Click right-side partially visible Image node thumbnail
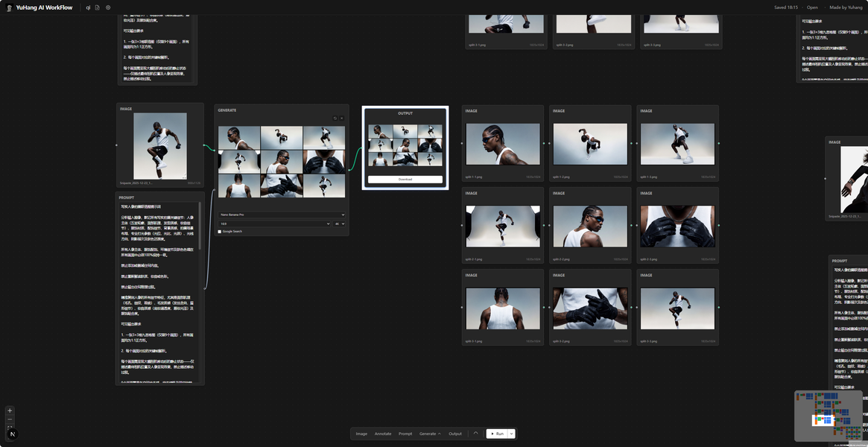This screenshot has height=447, width=868. coord(854,180)
